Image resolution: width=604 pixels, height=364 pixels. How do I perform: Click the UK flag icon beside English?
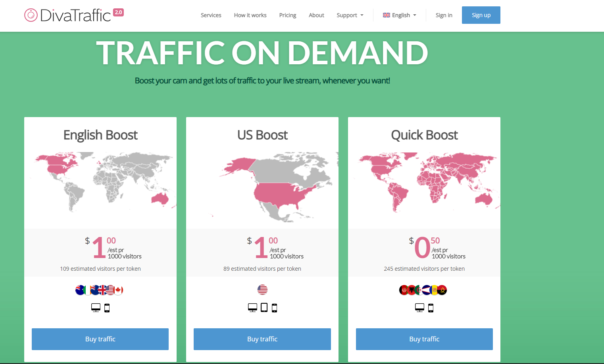coord(386,15)
